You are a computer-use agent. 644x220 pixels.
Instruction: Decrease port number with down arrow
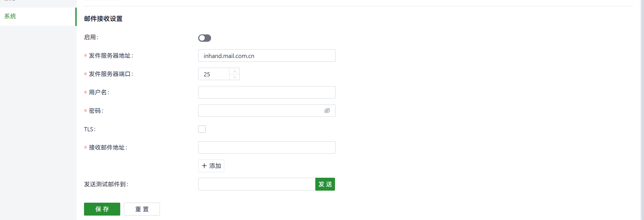[235, 77]
